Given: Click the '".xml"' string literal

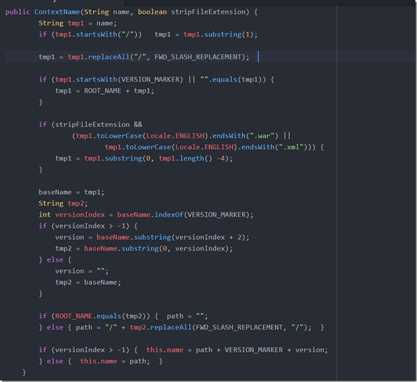Looking at the screenshot, I should [292, 147].
